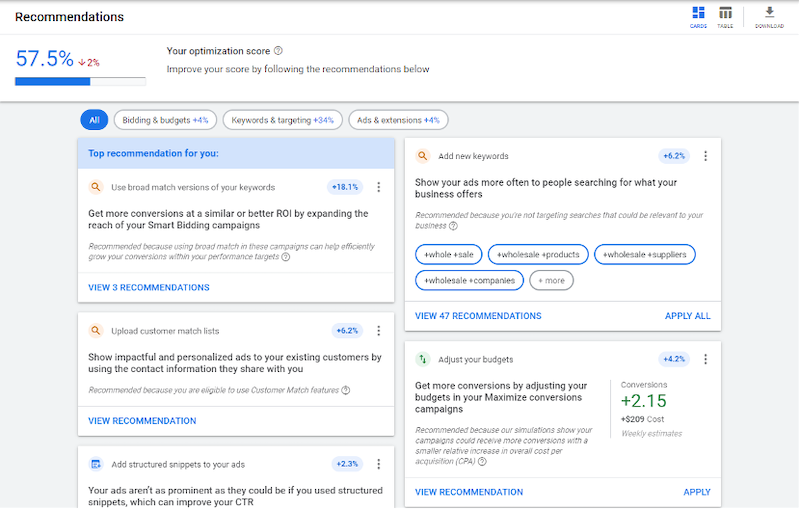Select the All filter chip
Screen dimensions: 800x509
(94, 120)
